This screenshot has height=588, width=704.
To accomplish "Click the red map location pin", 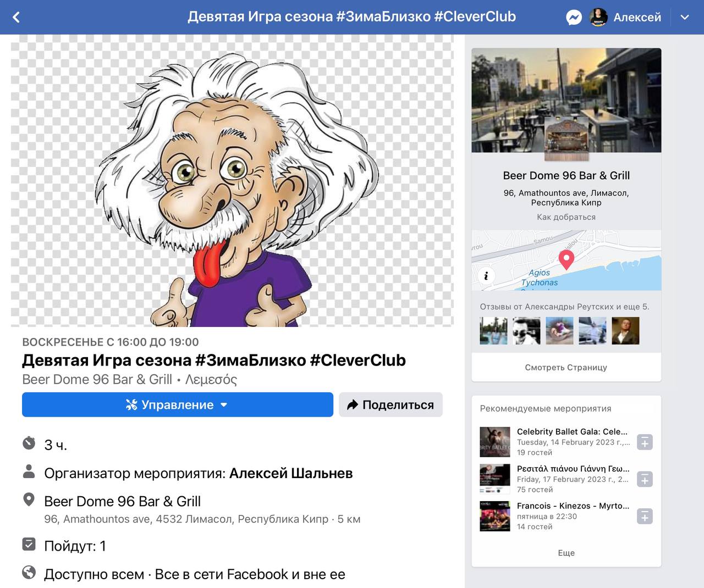I will pos(566,259).
